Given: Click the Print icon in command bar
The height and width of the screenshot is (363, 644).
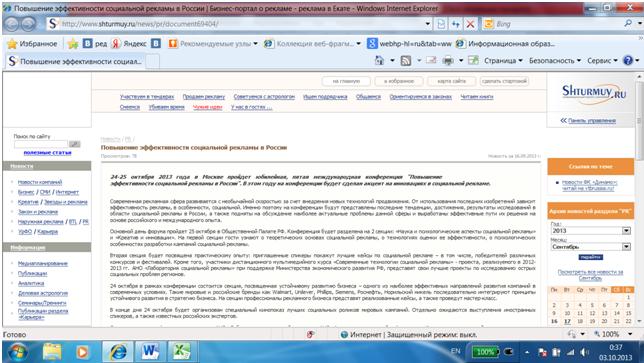Looking at the screenshot, I should 448,61.
